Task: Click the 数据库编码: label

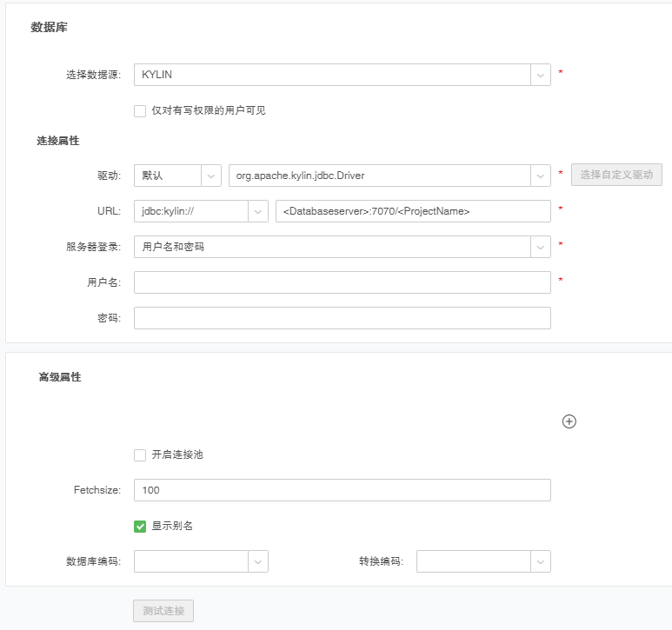Action: coord(93,561)
